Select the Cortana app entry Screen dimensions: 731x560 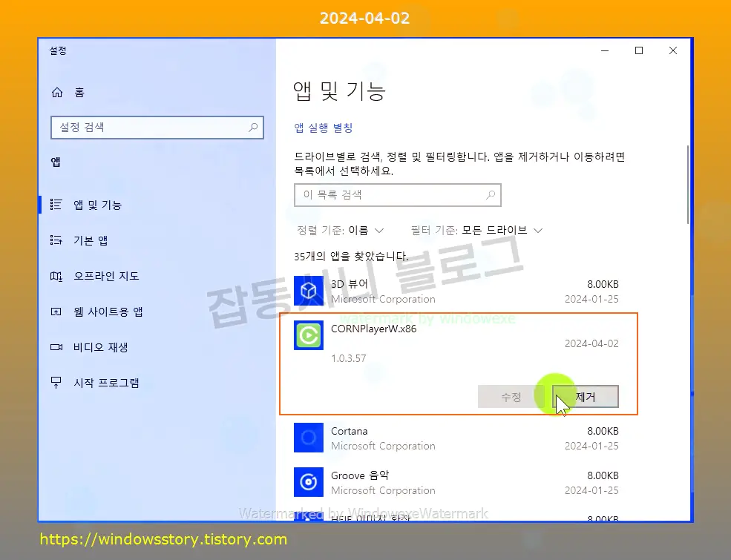point(456,438)
